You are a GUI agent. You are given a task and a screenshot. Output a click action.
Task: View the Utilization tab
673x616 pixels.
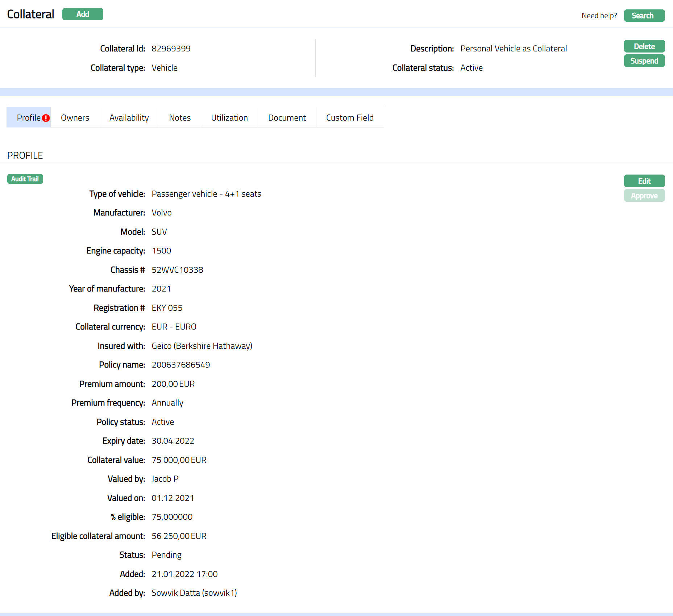229,118
